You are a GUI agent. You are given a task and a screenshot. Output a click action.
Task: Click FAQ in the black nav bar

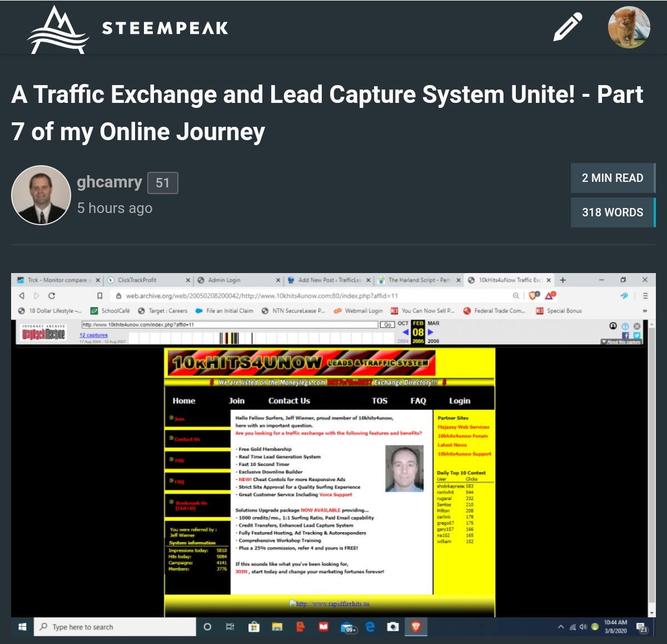pyautogui.click(x=418, y=401)
